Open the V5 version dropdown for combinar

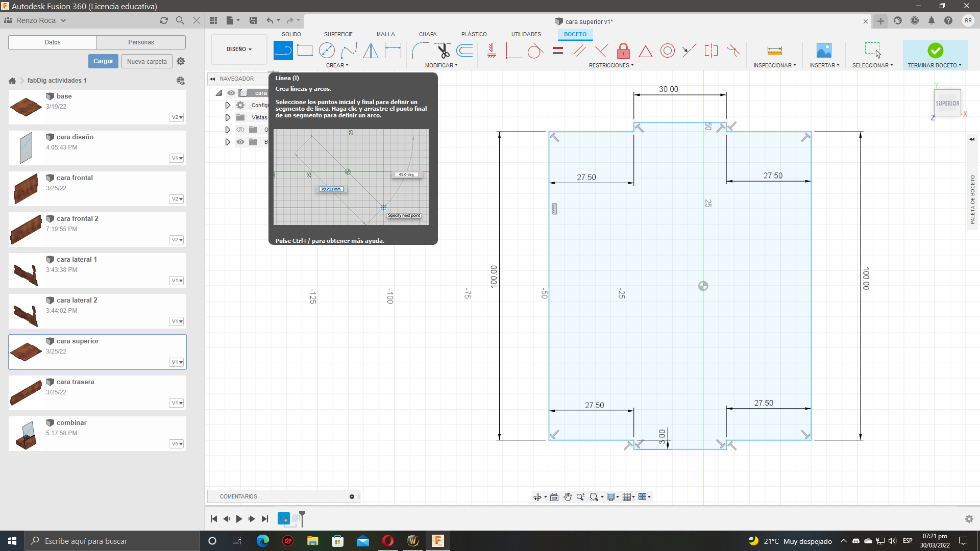[x=177, y=444]
